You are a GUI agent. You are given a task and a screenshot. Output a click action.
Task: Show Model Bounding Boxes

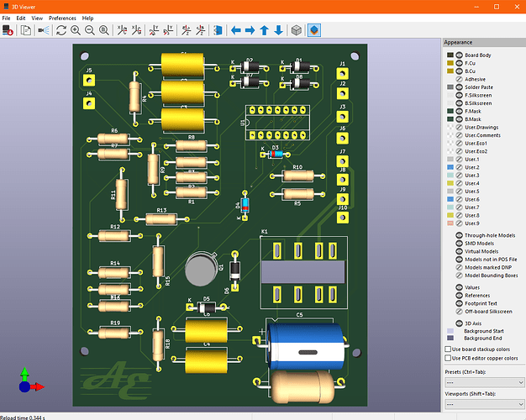tap(460, 276)
